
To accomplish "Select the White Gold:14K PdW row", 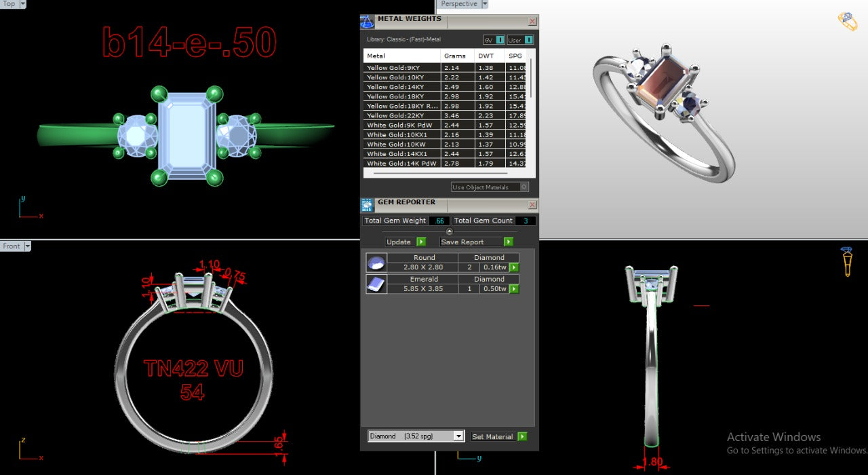I will (x=446, y=164).
